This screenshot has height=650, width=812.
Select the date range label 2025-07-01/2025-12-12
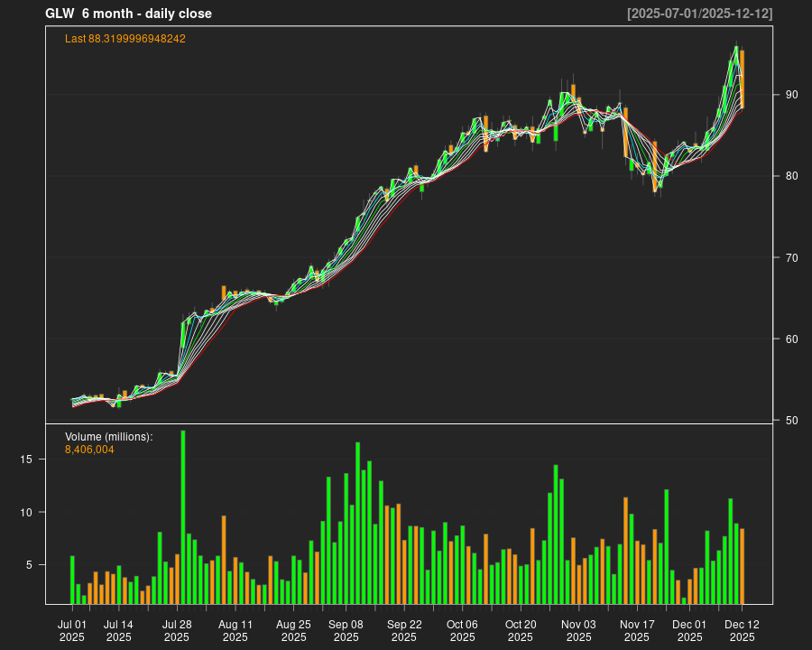pos(699,14)
